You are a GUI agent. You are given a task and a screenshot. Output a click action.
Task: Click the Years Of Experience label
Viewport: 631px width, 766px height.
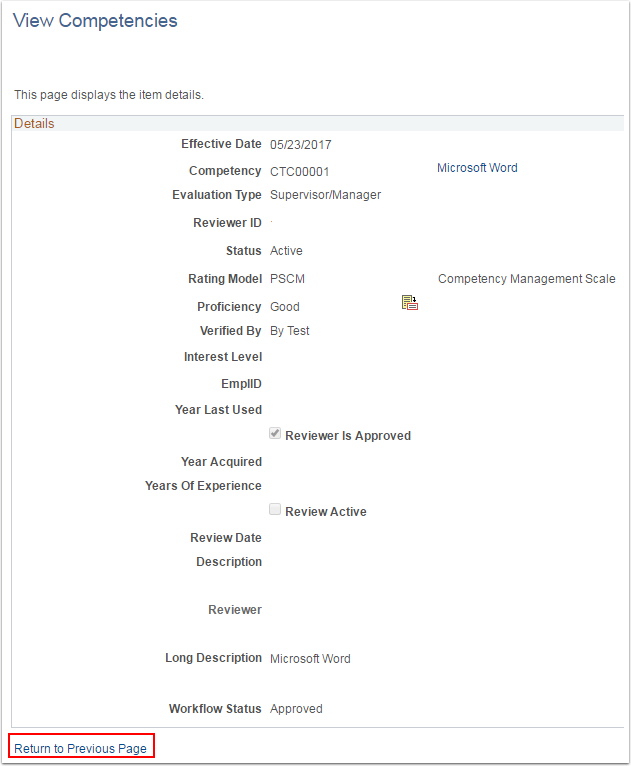coord(203,486)
